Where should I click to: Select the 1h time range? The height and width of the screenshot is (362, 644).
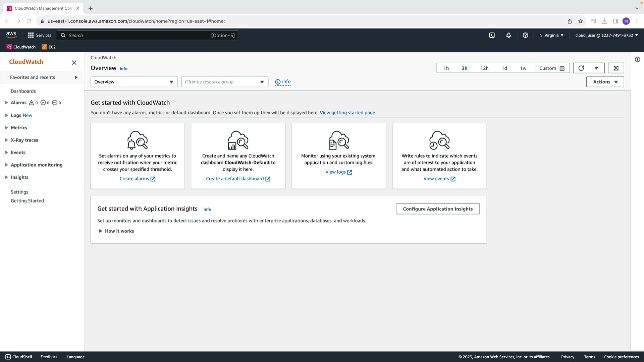(446, 68)
